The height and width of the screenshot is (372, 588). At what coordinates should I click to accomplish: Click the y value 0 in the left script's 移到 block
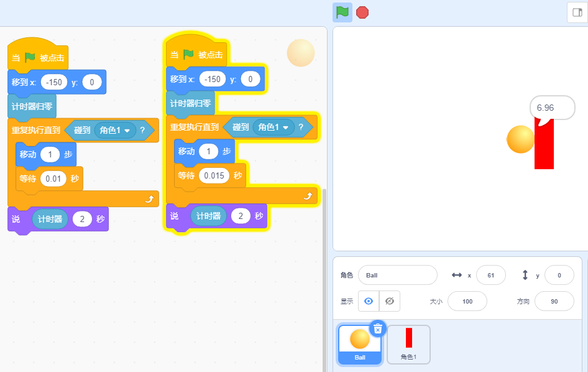pos(92,82)
